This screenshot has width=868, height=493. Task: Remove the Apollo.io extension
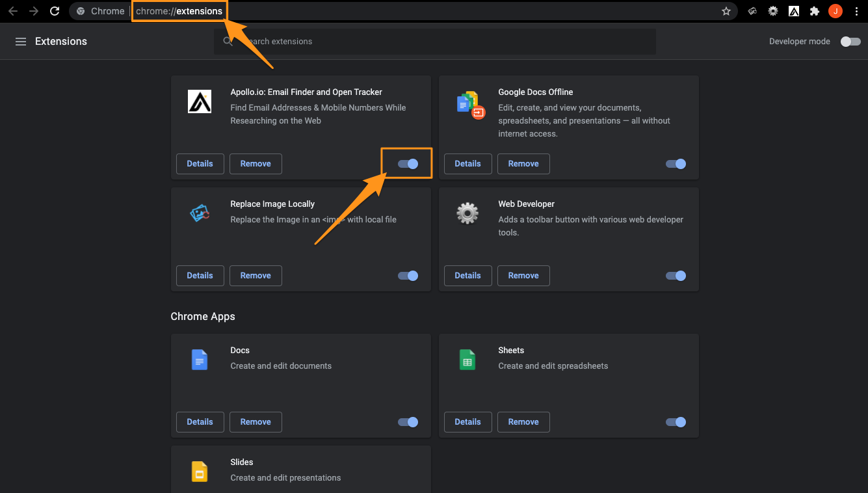(256, 164)
